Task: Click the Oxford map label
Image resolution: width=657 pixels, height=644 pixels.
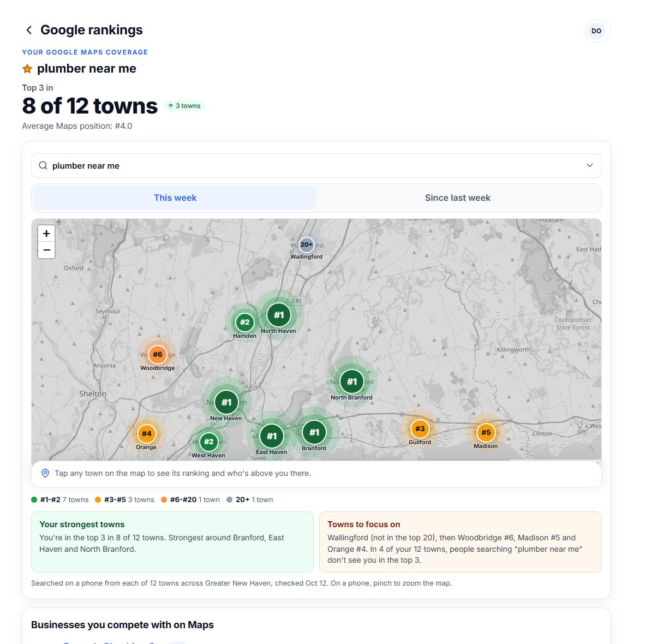Action: pos(74,268)
